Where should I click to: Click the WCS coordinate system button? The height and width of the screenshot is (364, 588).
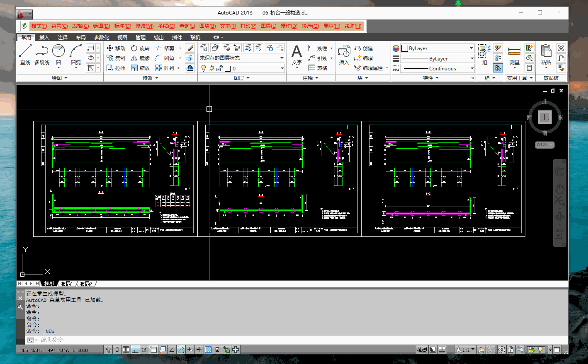pos(544,145)
